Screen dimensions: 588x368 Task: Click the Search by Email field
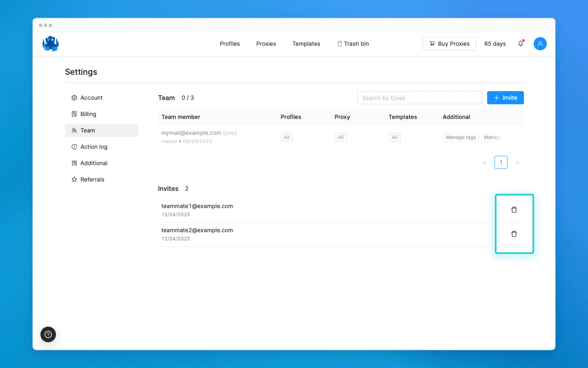click(420, 98)
